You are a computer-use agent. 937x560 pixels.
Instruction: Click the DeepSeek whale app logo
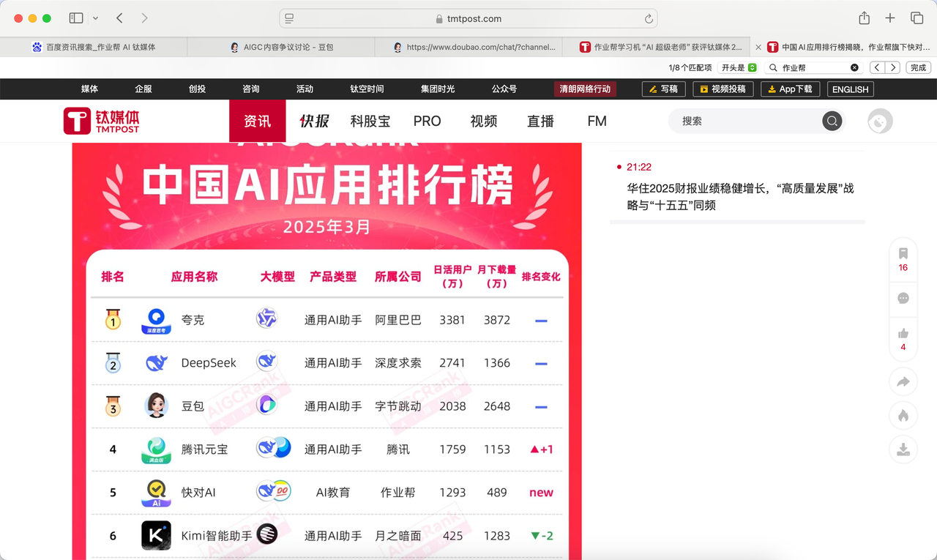pos(156,363)
